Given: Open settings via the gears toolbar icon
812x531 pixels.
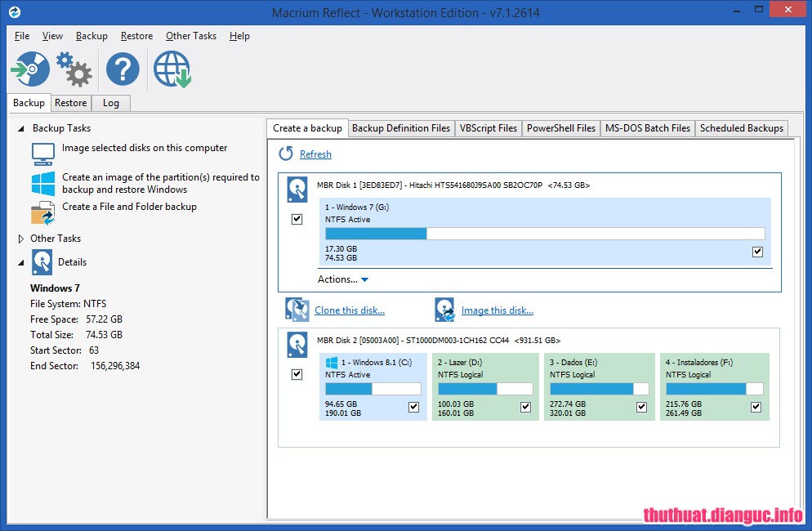Looking at the screenshot, I should coord(74,69).
